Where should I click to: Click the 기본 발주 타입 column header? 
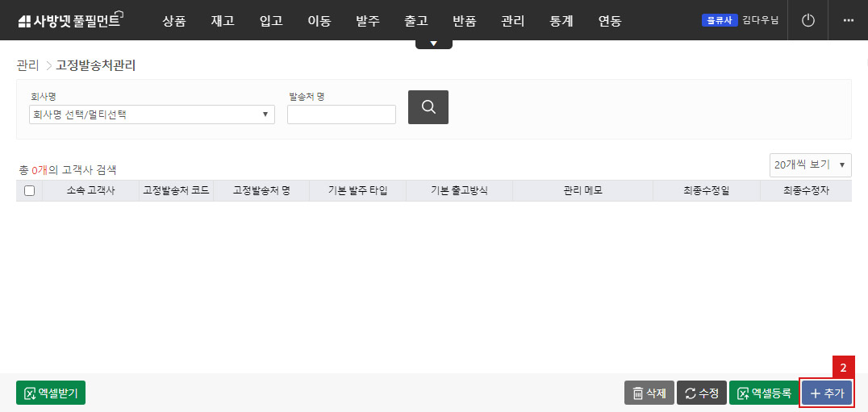tap(357, 191)
